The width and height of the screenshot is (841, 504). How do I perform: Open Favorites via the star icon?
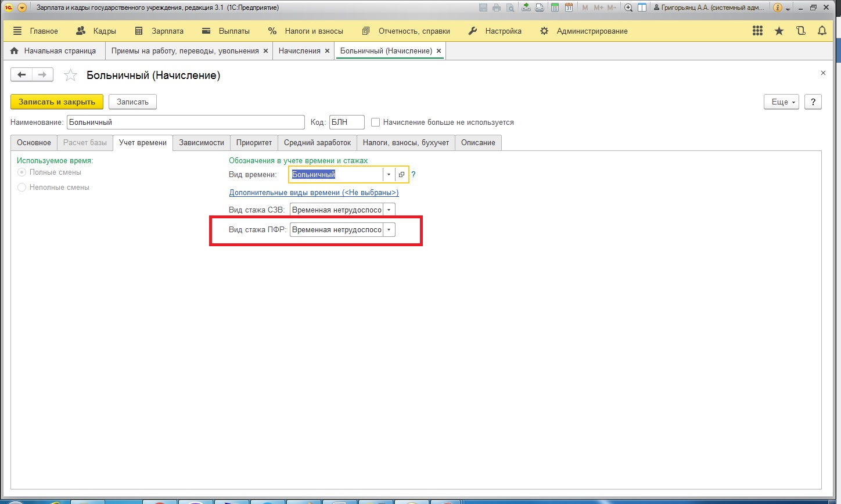pos(779,31)
